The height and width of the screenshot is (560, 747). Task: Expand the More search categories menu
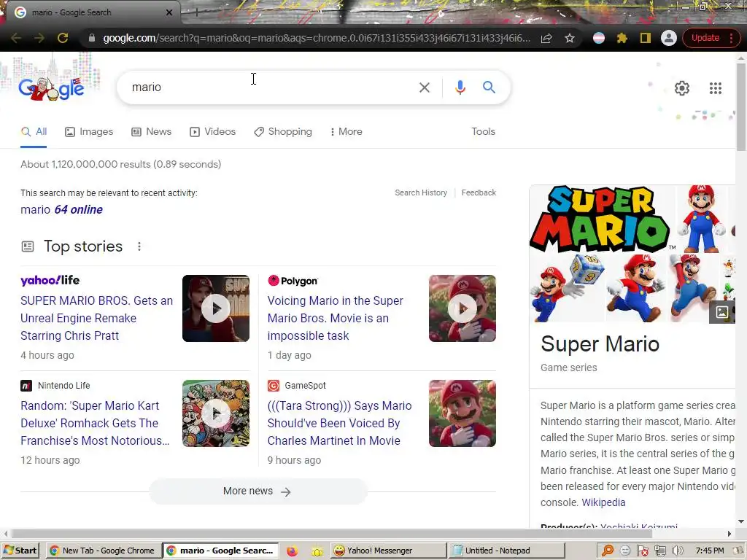click(x=346, y=132)
